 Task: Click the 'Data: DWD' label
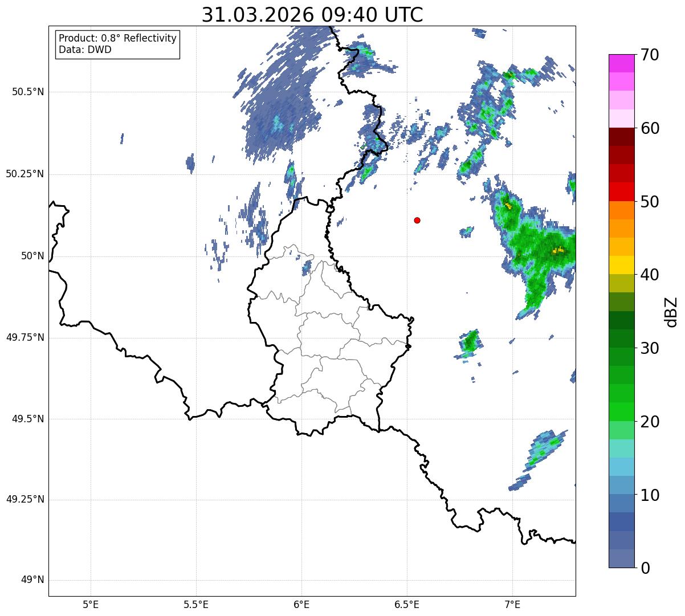(85, 50)
